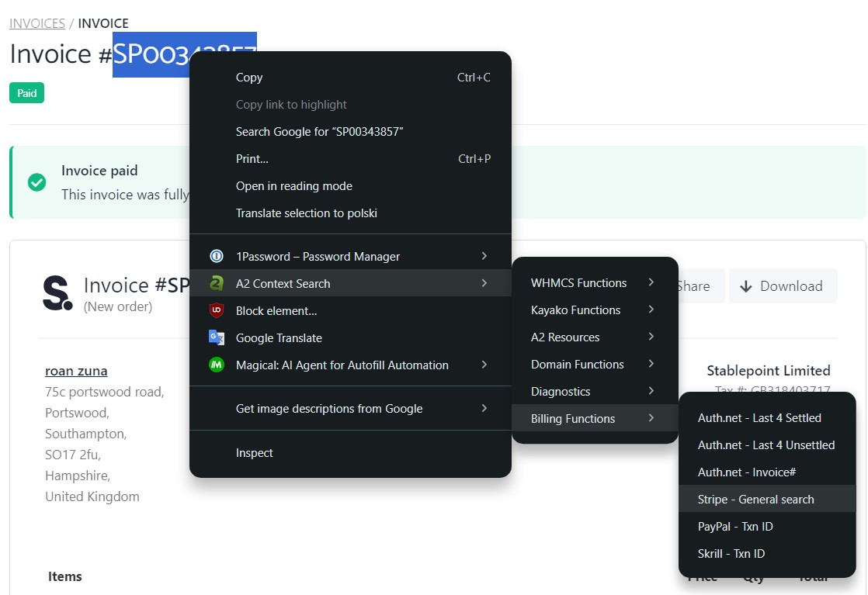Open A2 Context Search menu entry
The width and height of the screenshot is (868, 595).
350,283
